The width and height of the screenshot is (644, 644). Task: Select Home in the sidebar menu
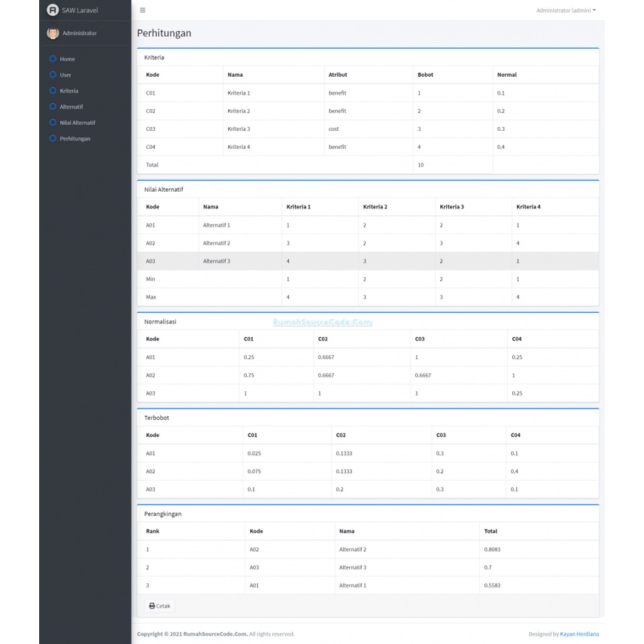pyautogui.click(x=67, y=59)
